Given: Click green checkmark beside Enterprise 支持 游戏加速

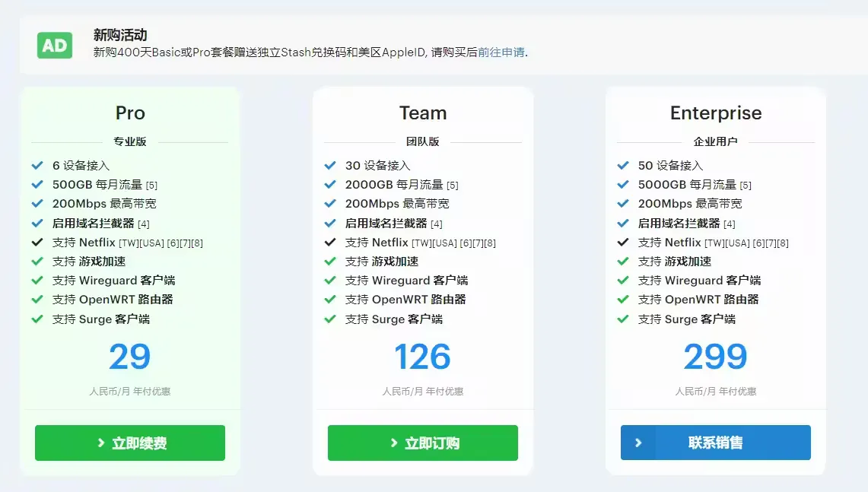Looking at the screenshot, I should coord(623,262).
